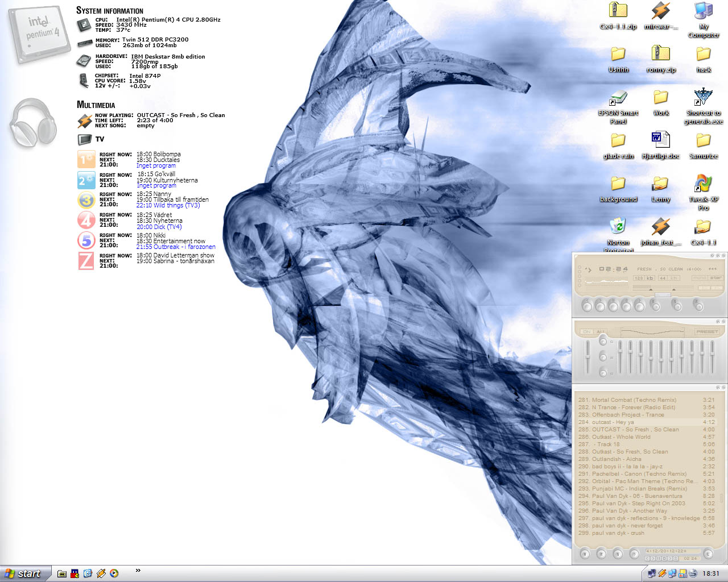Click the pause button in Winamp main window
This screenshot has height=582, width=728.
(613, 307)
